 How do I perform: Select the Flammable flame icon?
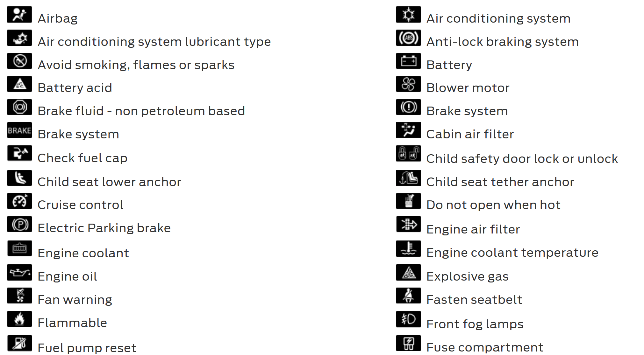pyautogui.click(x=19, y=319)
